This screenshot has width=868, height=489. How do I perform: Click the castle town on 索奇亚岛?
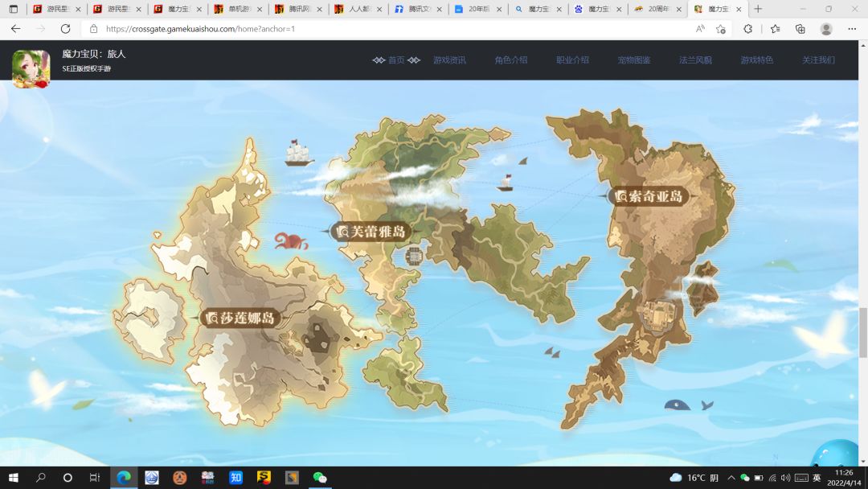pyautogui.click(x=660, y=315)
